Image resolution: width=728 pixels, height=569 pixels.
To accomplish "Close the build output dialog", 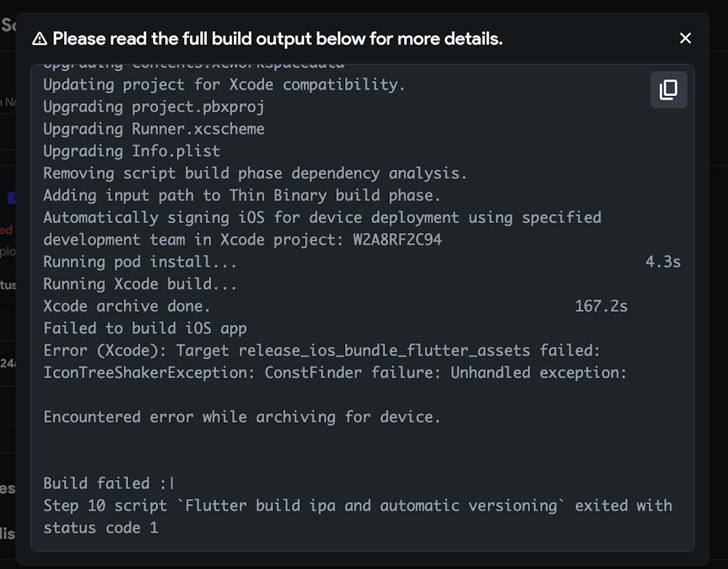I will coord(685,39).
